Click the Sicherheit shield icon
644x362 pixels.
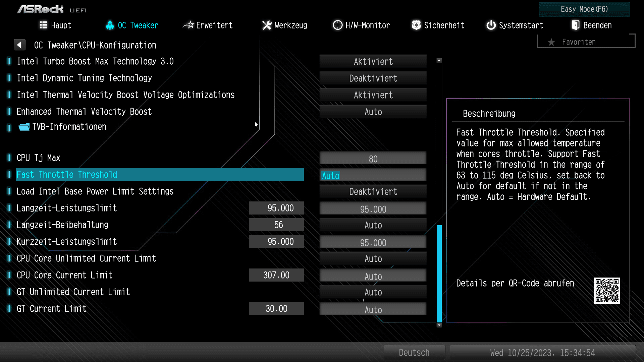point(416,25)
